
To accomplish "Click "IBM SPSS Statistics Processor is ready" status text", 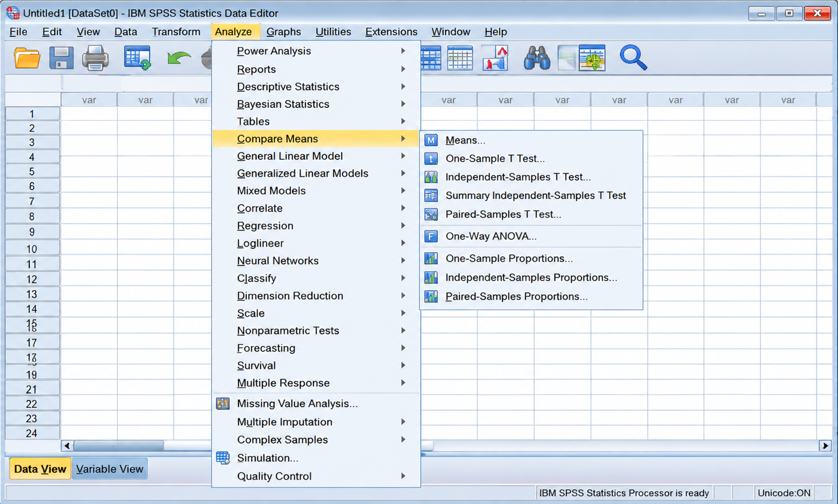I will [624, 493].
